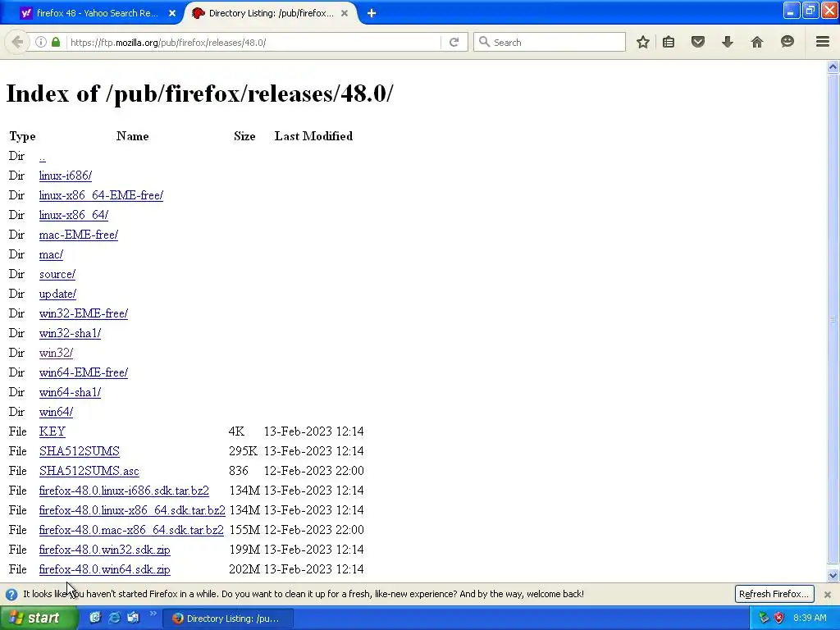The width and height of the screenshot is (840, 630).
Task: Show site information icon
Action: (x=41, y=42)
